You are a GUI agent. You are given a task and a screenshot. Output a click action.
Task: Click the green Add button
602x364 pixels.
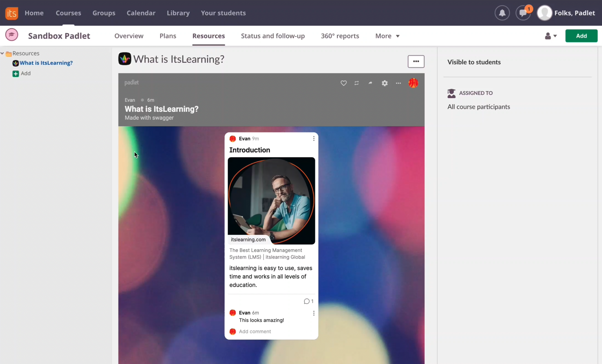[x=581, y=36]
